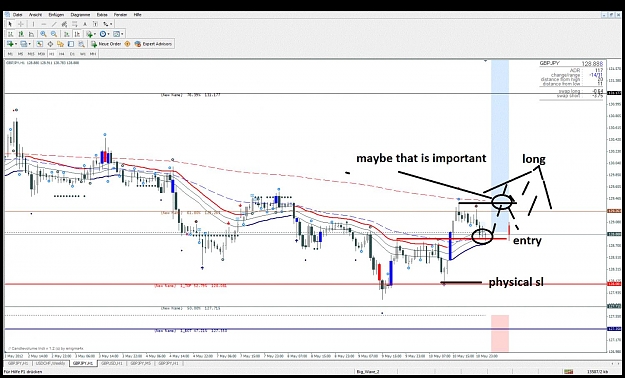Screen dimensions: 625x378
Task: Click the Big_Wave_2 profile in status bar
Action: tap(368, 372)
